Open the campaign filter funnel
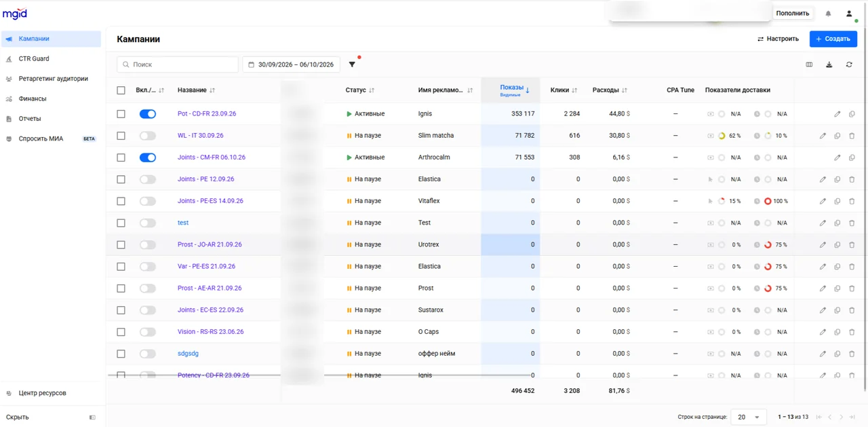868x427 pixels. [x=352, y=64]
